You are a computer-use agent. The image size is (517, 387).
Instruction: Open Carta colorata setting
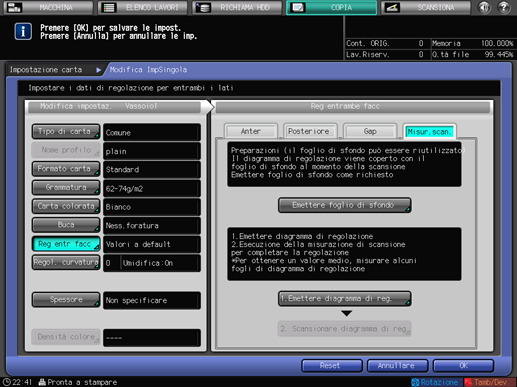[66, 206]
